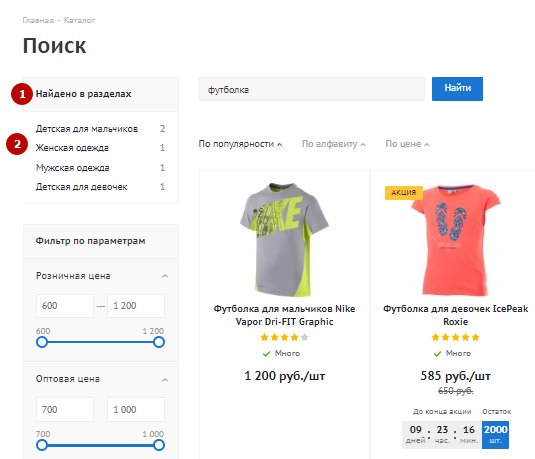Screen dimensions: 535x459
Task: Open the Детская для мальчиков section
Action: coord(87,129)
